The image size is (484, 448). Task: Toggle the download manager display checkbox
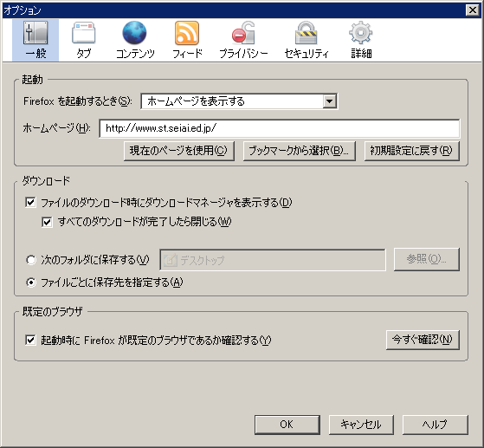[30, 203]
